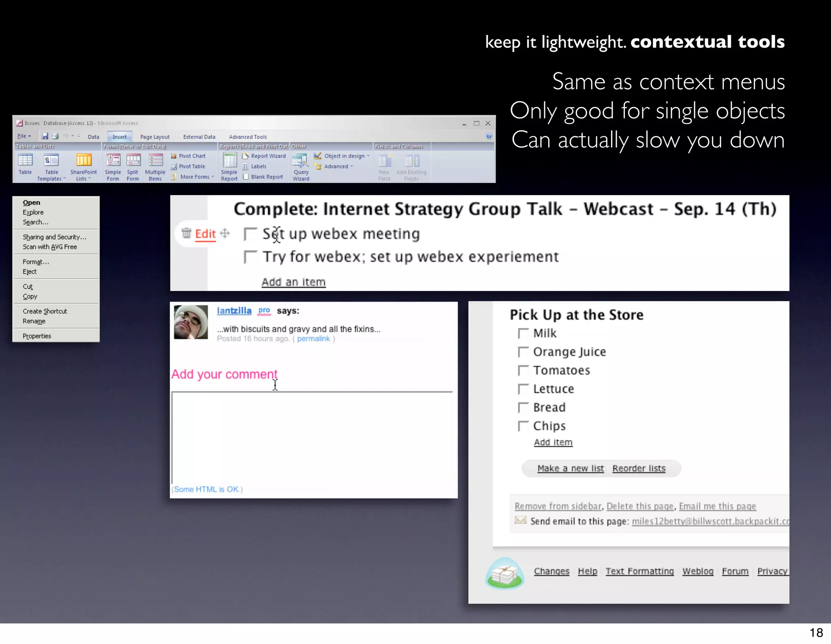Image resolution: width=831 pixels, height=644 pixels.
Task: Open the File menu in Access
Action: tap(24, 136)
